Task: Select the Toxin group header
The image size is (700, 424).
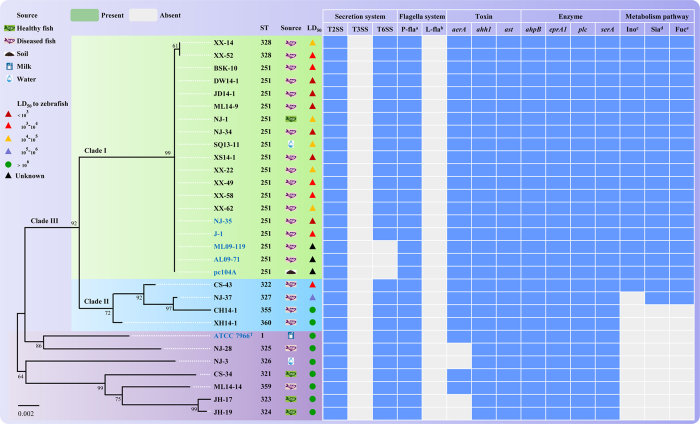Action: [x=483, y=16]
